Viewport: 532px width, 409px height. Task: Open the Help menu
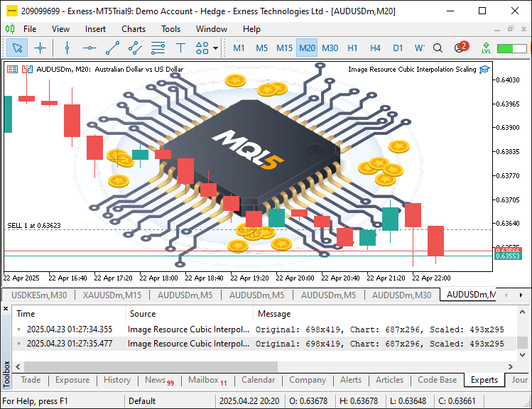pyautogui.click(x=251, y=29)
